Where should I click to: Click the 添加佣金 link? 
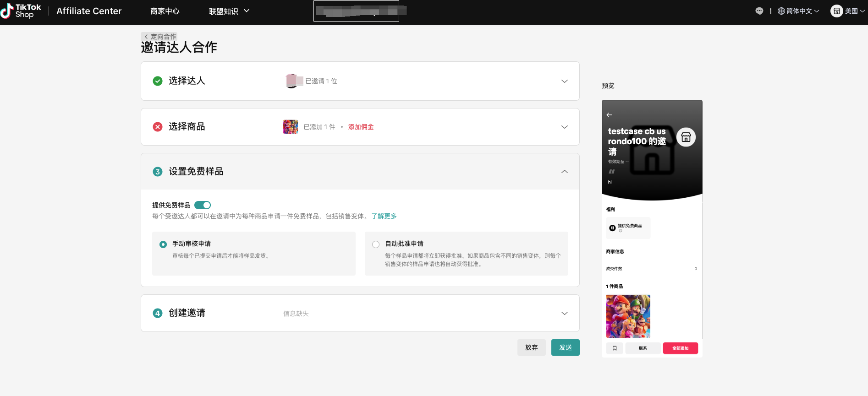click(x=361, y=127)
